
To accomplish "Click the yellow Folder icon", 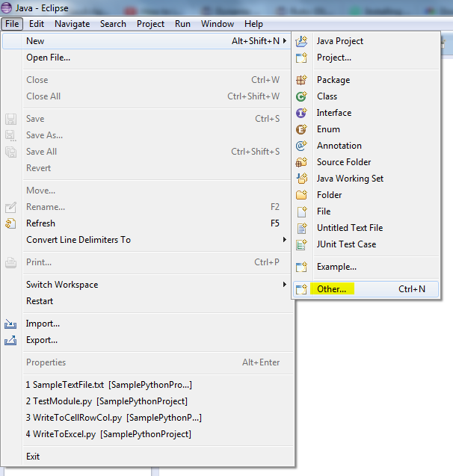I will pos(301,194).
